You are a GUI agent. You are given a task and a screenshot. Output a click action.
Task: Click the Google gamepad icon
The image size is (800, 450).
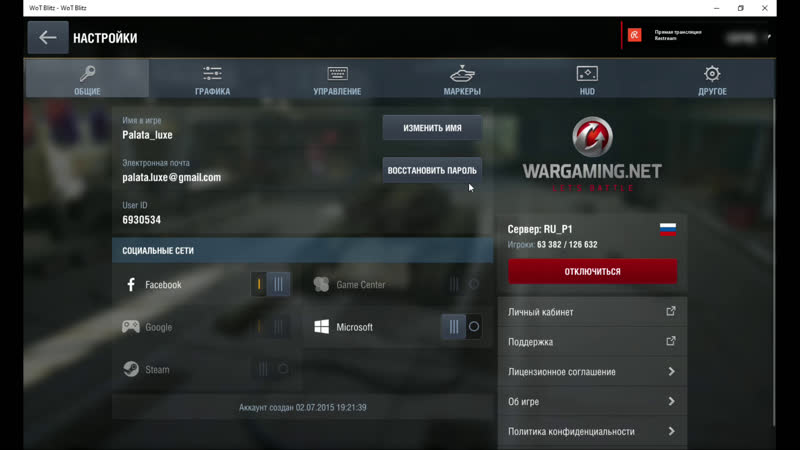coord(131,327)
